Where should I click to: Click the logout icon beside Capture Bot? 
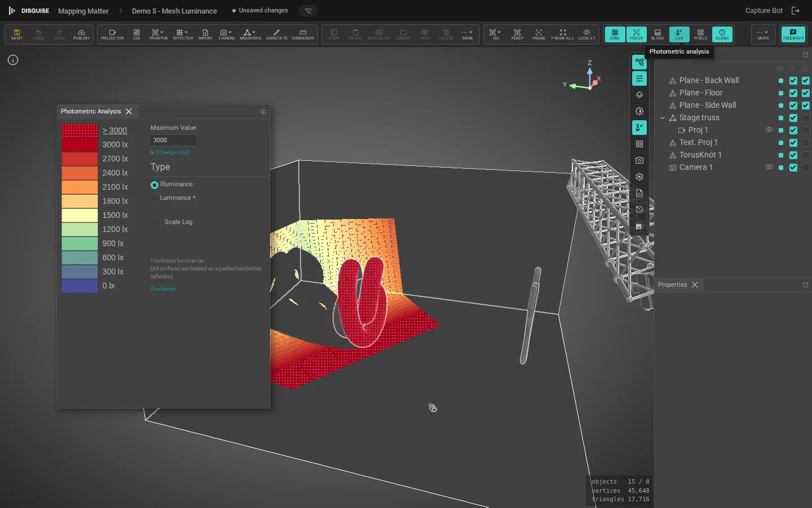(x=796, y=11)
